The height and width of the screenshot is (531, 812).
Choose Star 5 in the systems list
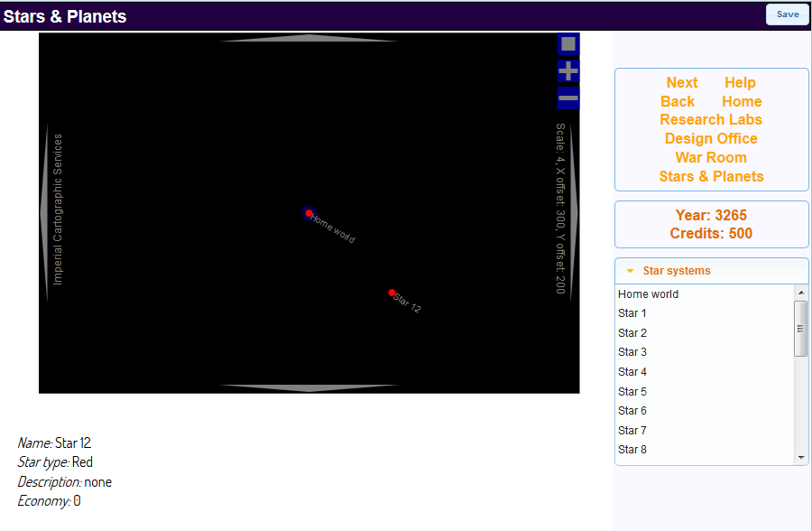click(x=632, y=392)
